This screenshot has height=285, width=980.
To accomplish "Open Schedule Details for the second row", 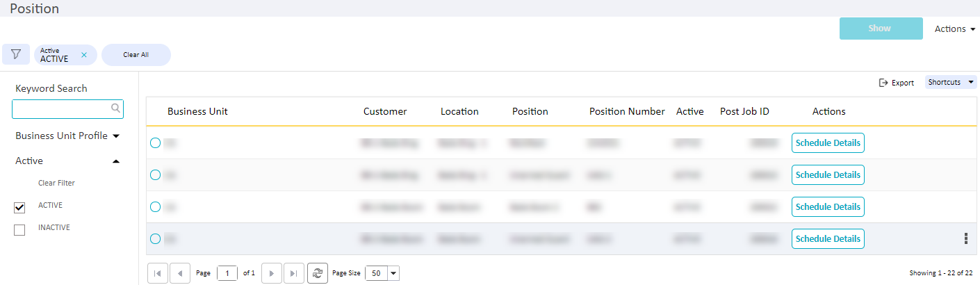I will click(828, 174).
